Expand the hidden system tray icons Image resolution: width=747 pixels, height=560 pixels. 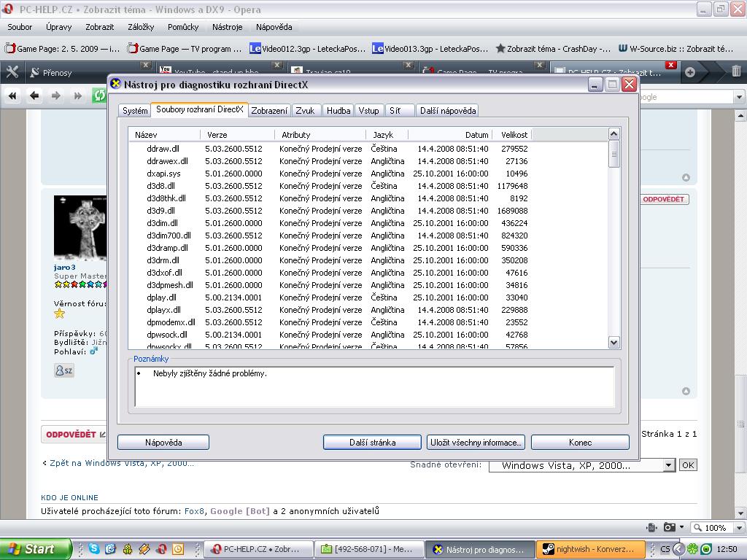coord(678,549)
